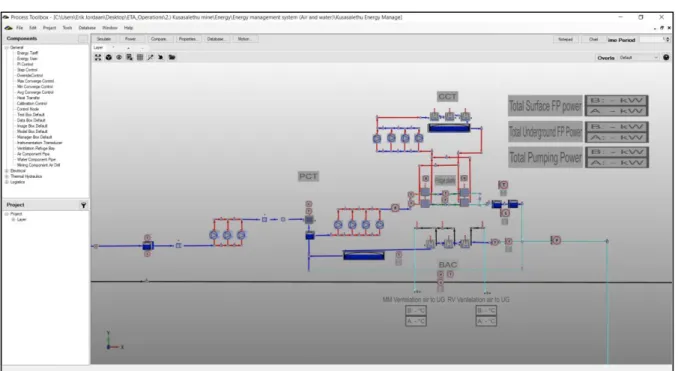
Task: Click the search-in-sheet icon next to the eye
Action: pos(129,57)
